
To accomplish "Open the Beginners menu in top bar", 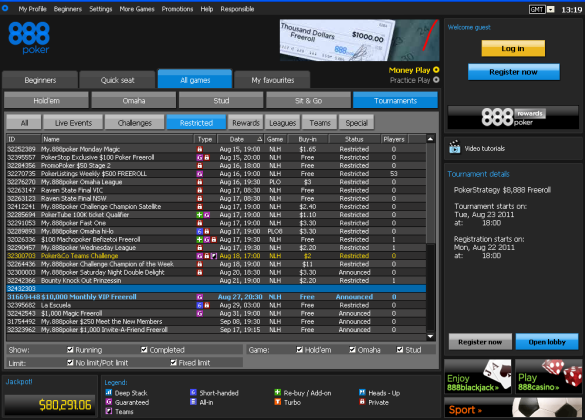I will (68, 9).
